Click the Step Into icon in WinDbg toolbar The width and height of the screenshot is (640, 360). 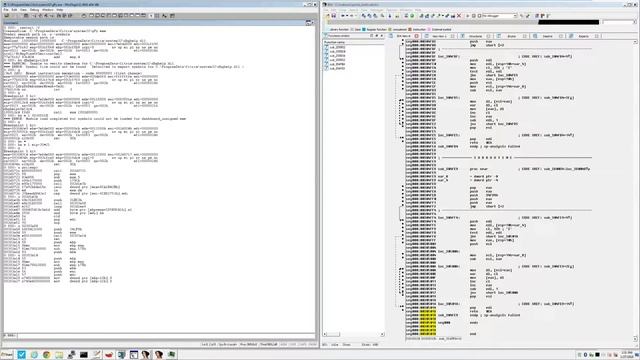pos(60,16)
